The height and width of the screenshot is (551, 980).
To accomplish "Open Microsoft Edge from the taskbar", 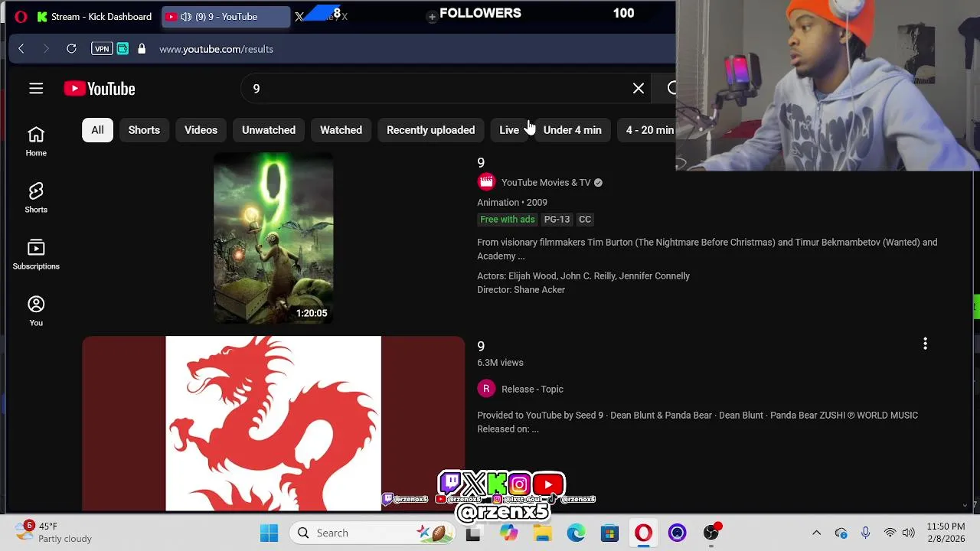I will click(576, 533).
